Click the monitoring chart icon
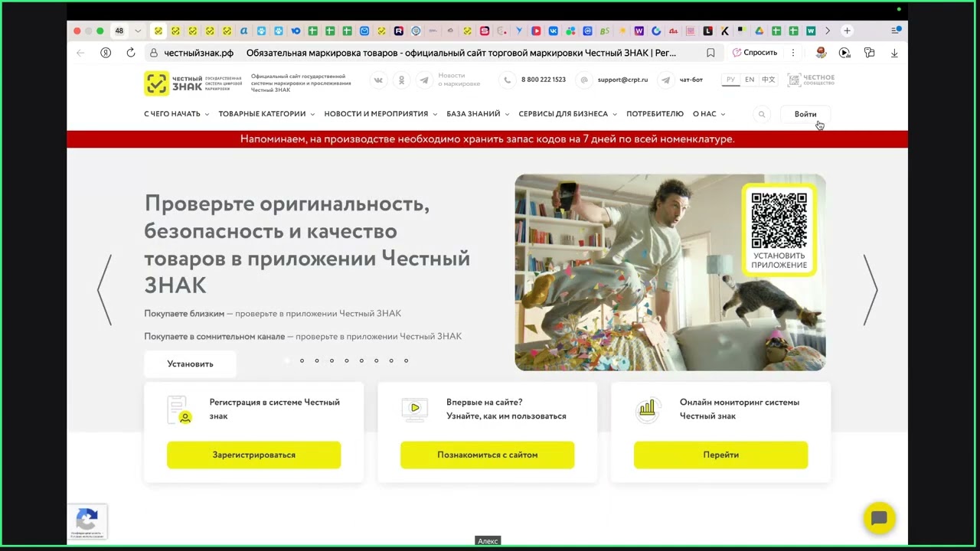 tap(648, 409)
